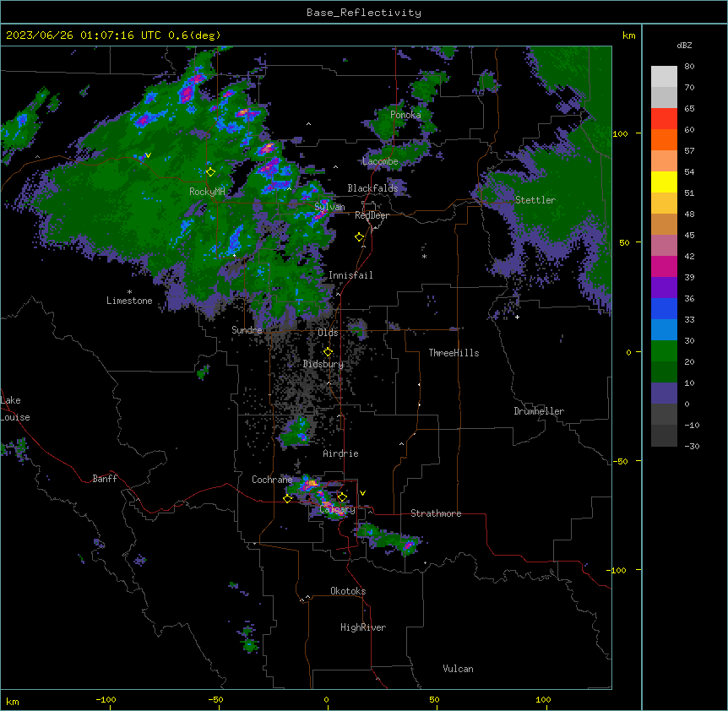The width and height of the screenshot is (728, 711).
Task: Click the Okotoks label
Action: coord(348,591)
